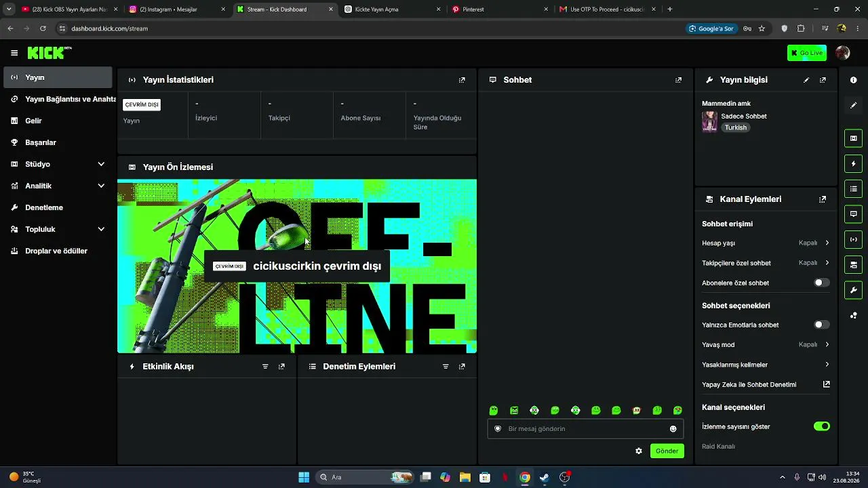Open Denetim Eylemleri filter menu

coord(446,367)
